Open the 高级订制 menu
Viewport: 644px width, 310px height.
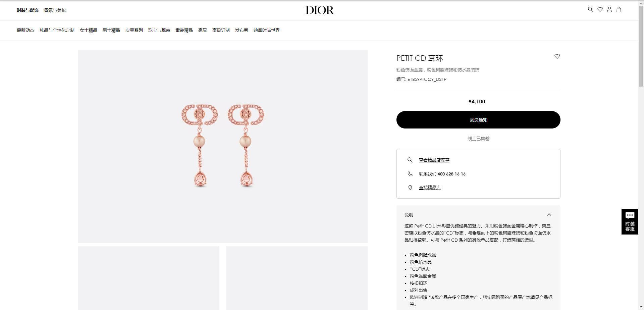221,30
